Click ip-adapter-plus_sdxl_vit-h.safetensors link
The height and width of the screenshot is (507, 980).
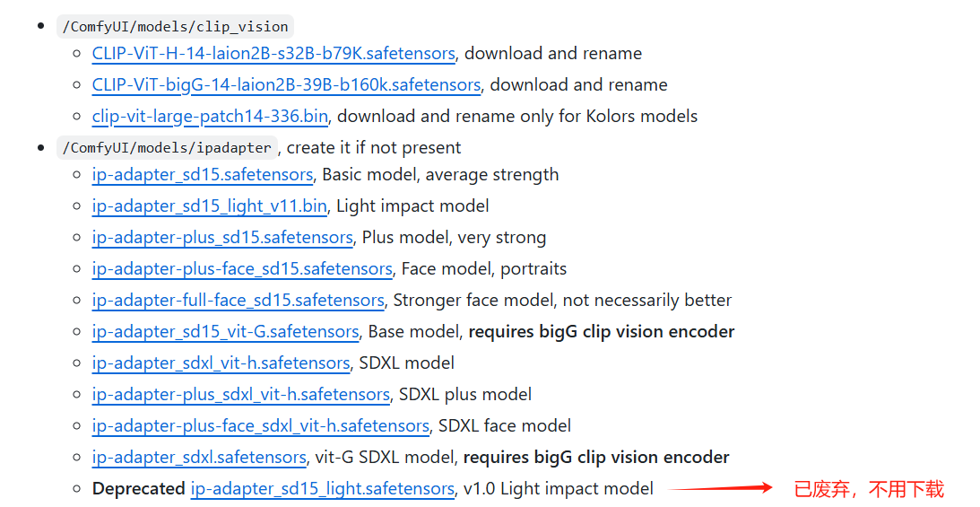[240, 395]
